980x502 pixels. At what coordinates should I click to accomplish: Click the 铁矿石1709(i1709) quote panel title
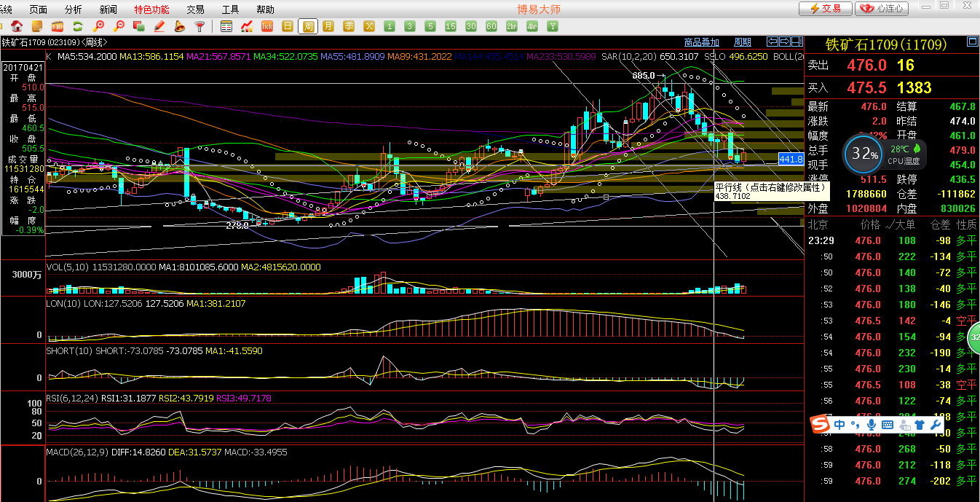pyautogui.click(x=885, y=45)
